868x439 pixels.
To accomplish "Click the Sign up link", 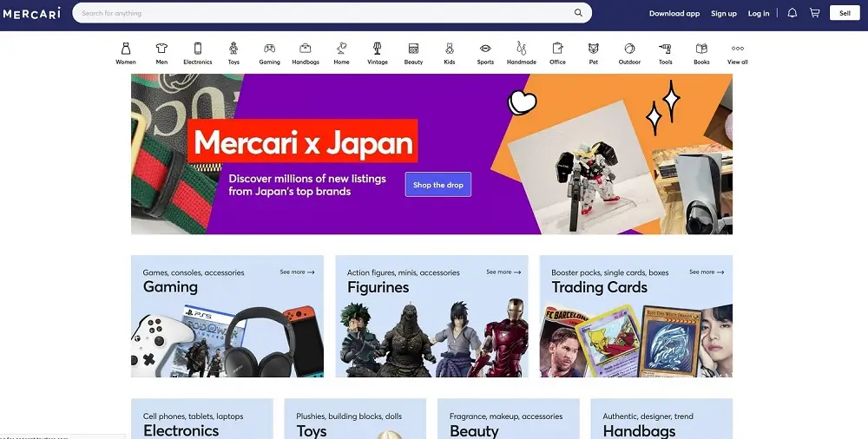I will pyautogui.click(x=724, y=13).
